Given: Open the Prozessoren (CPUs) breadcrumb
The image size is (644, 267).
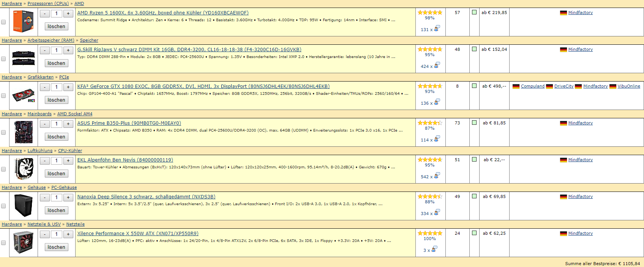Looking at the screenshot, I should [x=48, y=3].
